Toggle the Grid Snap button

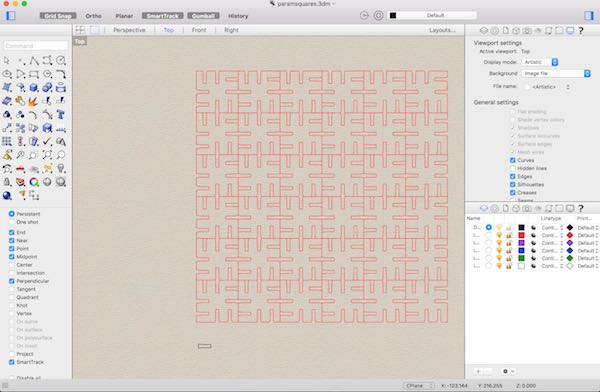click(58, 16)
